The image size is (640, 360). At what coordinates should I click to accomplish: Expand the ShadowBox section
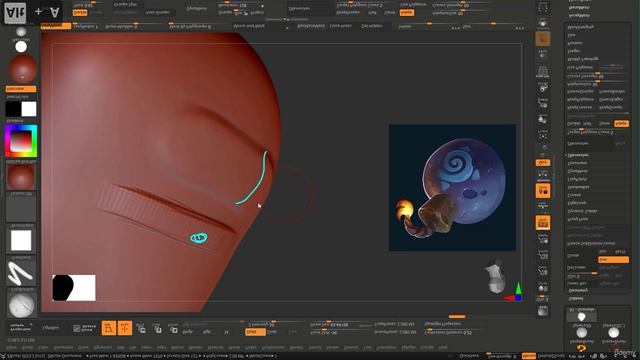(x=578, y=187)
